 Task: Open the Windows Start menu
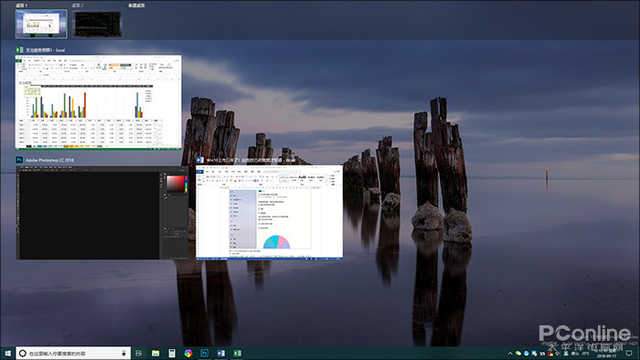(x=7, y=353)
